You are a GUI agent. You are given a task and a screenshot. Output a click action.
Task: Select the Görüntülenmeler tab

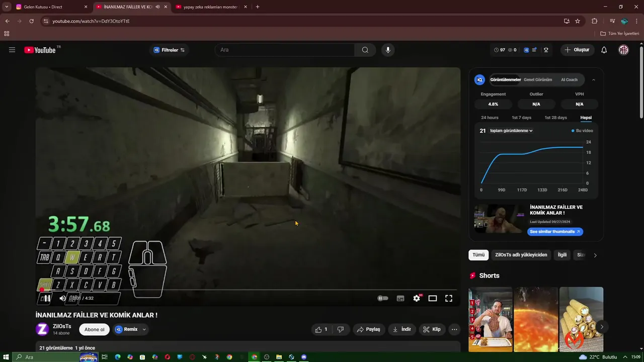[506, 79]
